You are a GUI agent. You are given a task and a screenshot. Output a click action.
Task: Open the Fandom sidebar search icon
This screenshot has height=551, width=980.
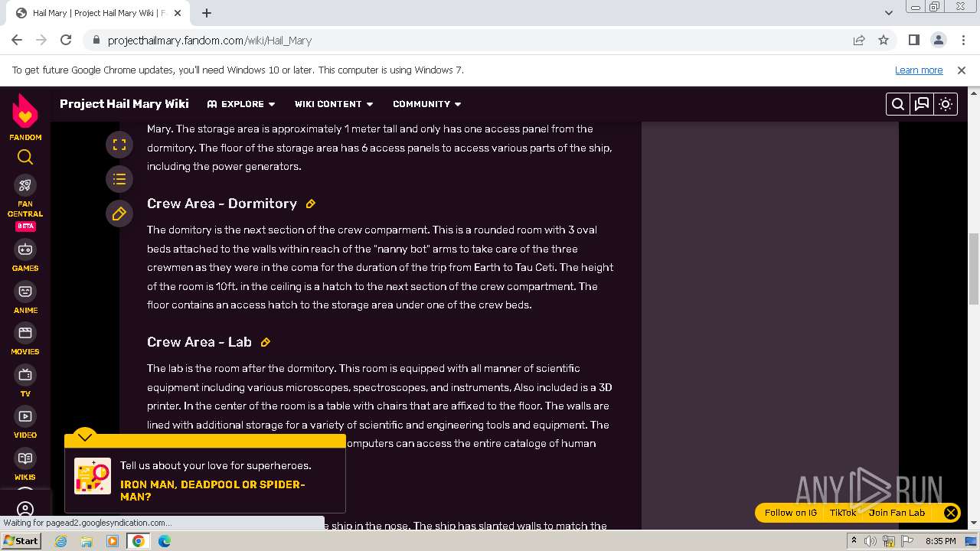(25, 157)
